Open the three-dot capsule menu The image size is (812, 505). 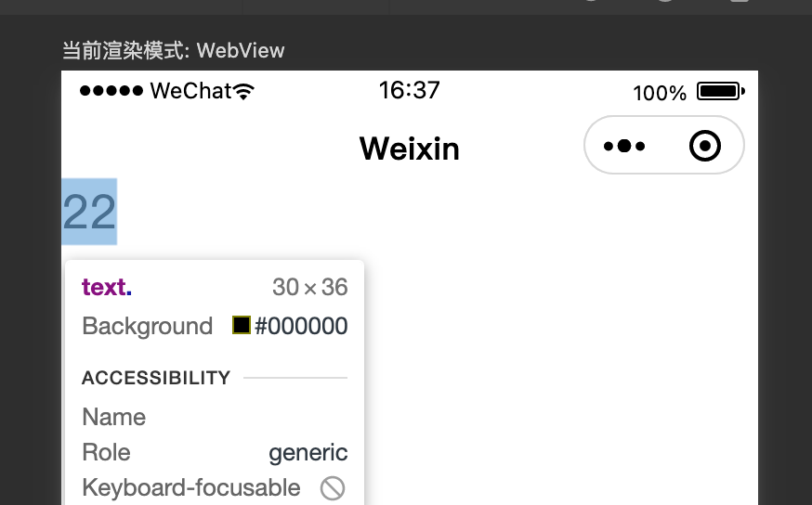[624, 146]
